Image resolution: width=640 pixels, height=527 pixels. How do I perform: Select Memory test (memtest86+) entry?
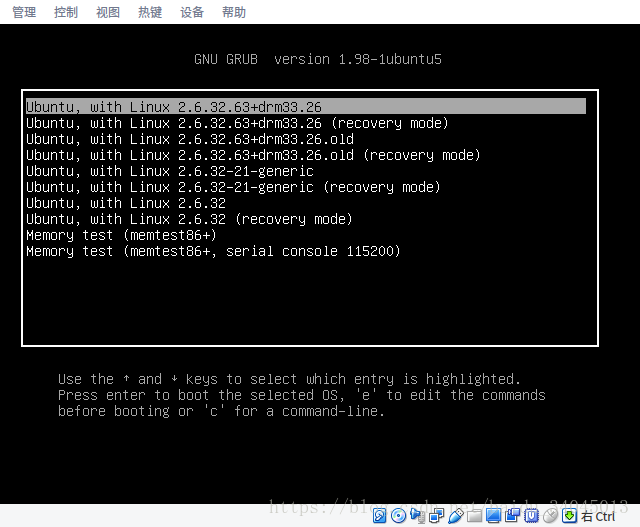(121, 235)
